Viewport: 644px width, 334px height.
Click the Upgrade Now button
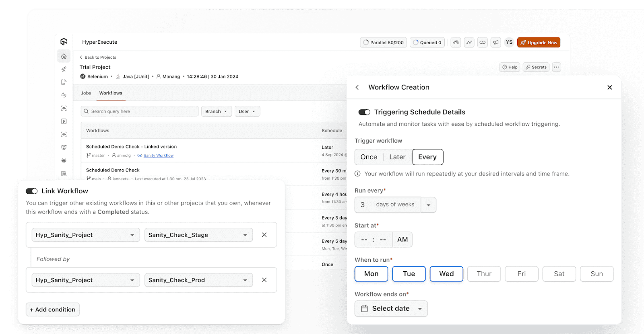point(539,42)
